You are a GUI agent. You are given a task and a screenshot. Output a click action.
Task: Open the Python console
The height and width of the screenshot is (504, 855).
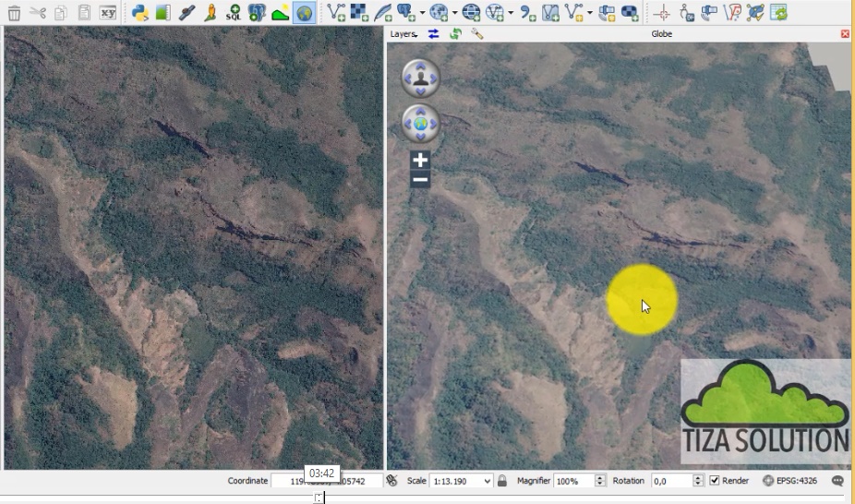coord(139,13)
